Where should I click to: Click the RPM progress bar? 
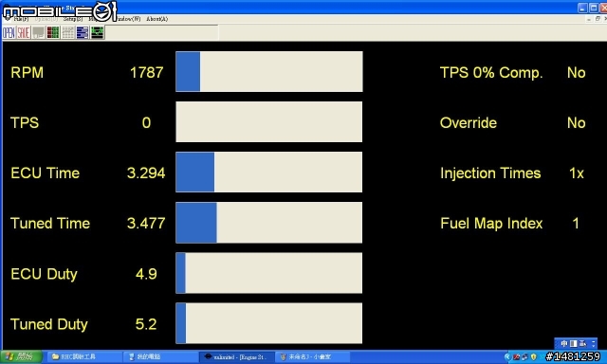pos(269,71)
